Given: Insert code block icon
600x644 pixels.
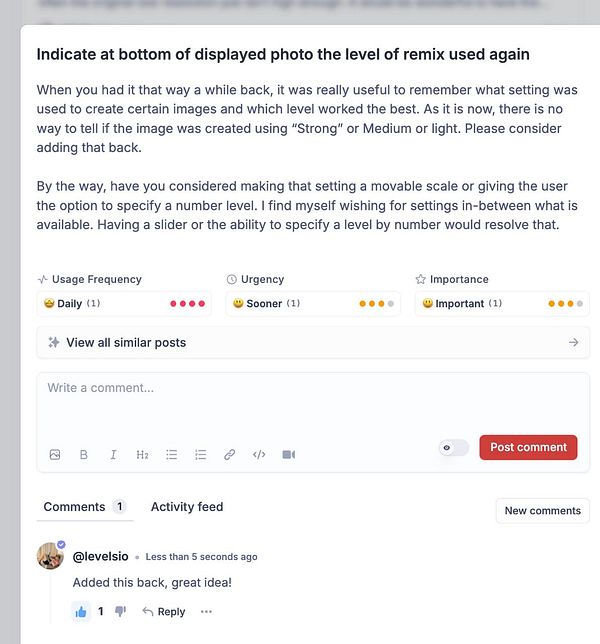Looking at the screenshot, I should point(259,455).
